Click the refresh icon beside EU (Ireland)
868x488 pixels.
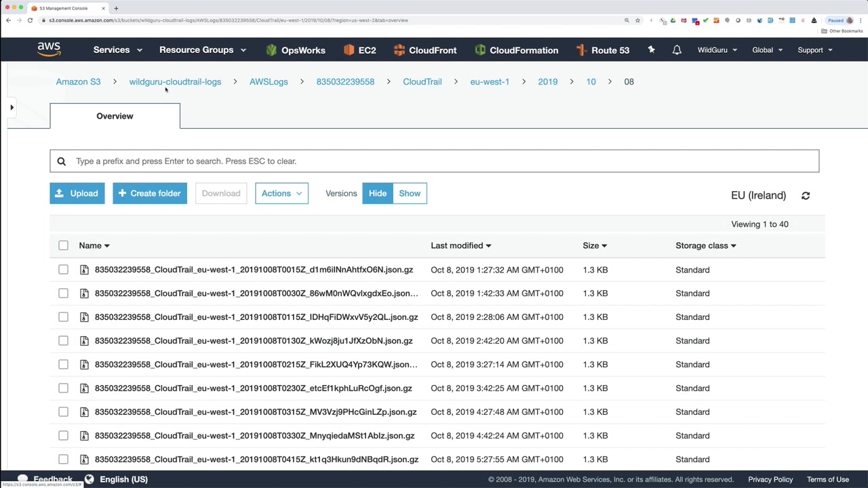click(806, 195)
